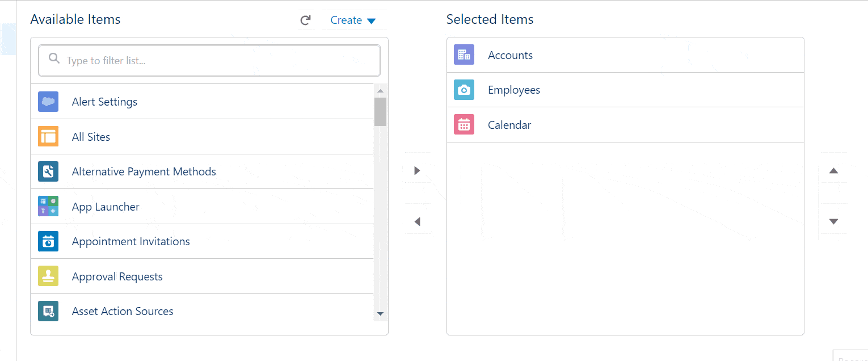Refresh the Available Items list
The image size is (868, 361).
point(306,20)
